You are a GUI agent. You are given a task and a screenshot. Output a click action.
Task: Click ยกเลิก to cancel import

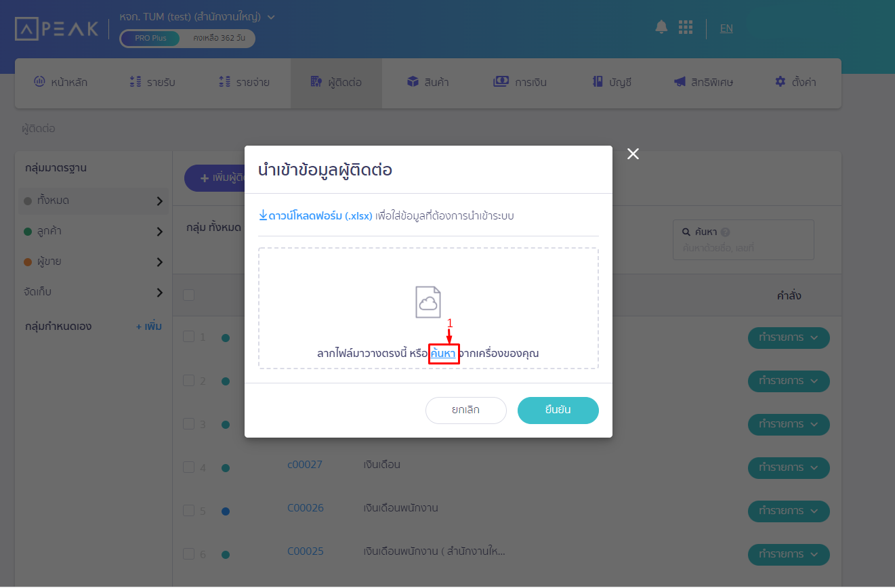(466, 411)
